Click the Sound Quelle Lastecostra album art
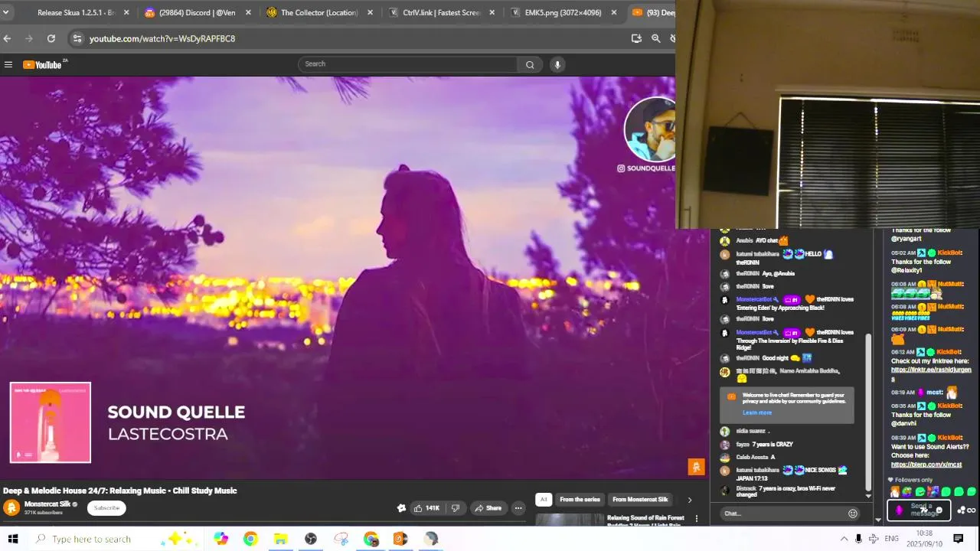The width and height of the screenshot is (980, 551). (x=51, y=422)
